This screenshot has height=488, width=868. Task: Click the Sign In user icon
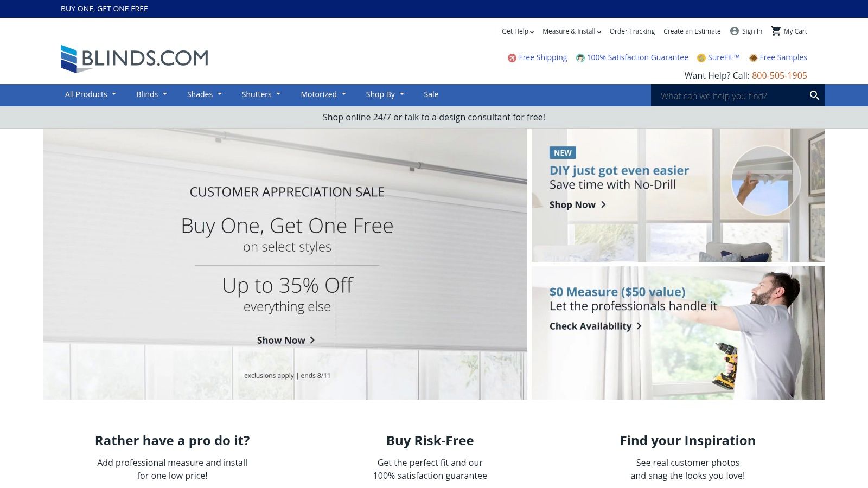click(735, 31)
